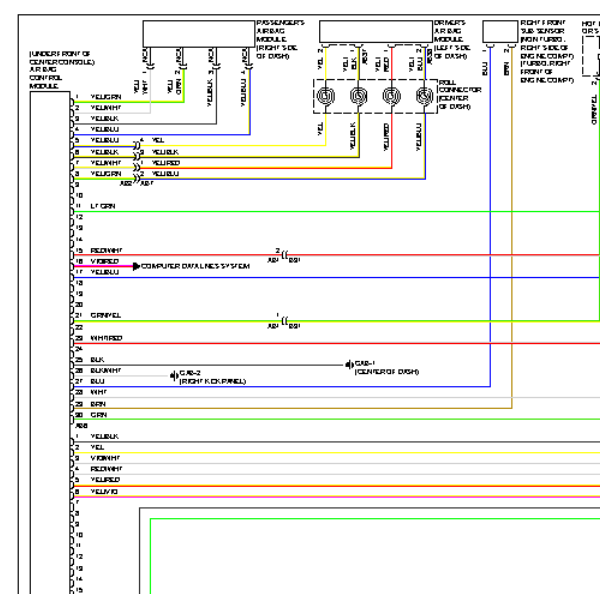
Task: Click the YEL/GRN label at top pin 1
Action: (x=106, y=97)
